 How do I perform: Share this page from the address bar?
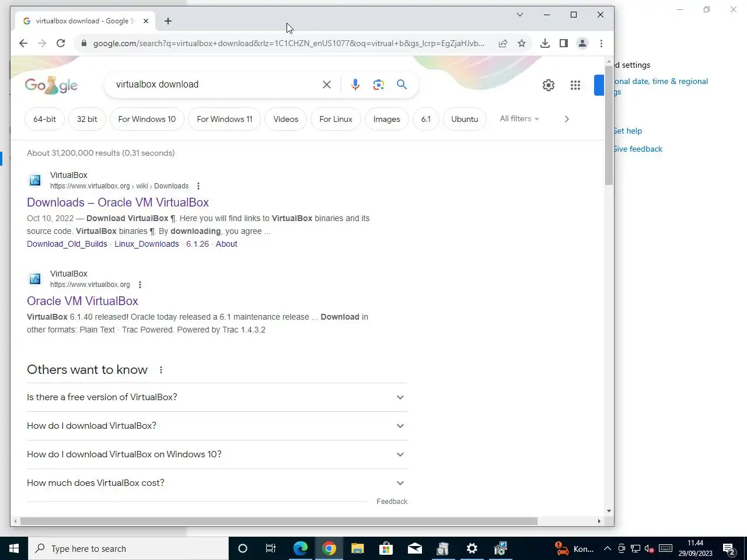(x=503, y=43)
